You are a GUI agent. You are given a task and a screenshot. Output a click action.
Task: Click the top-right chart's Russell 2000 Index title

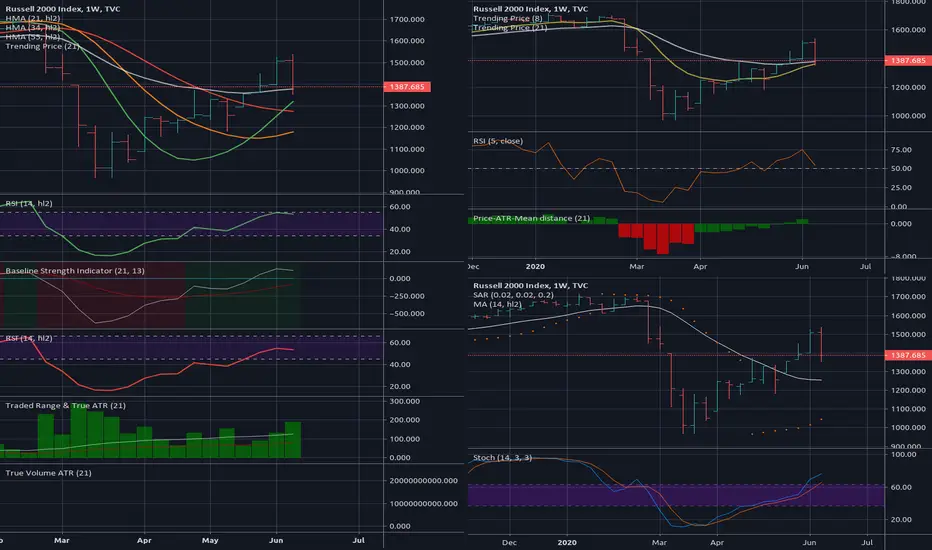point(530,9)
